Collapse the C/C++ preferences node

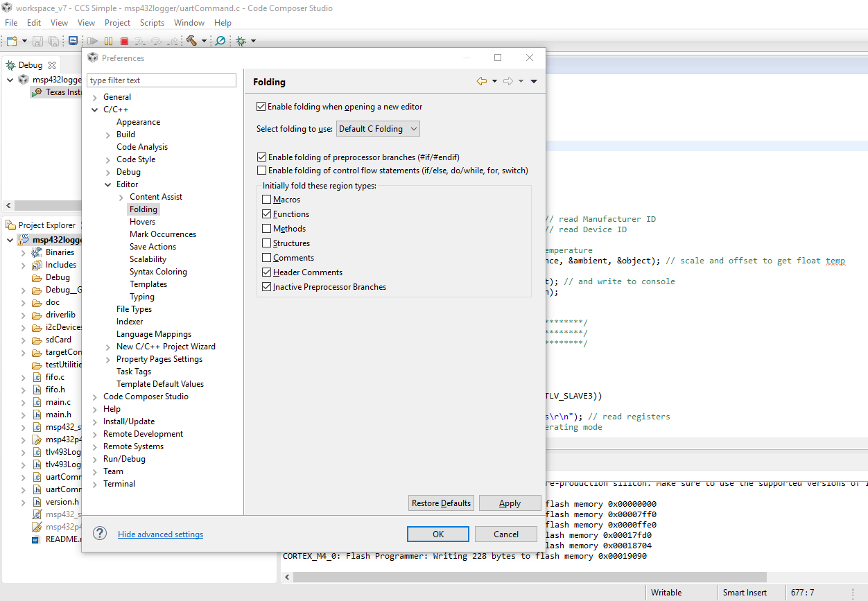coord(95,110)
